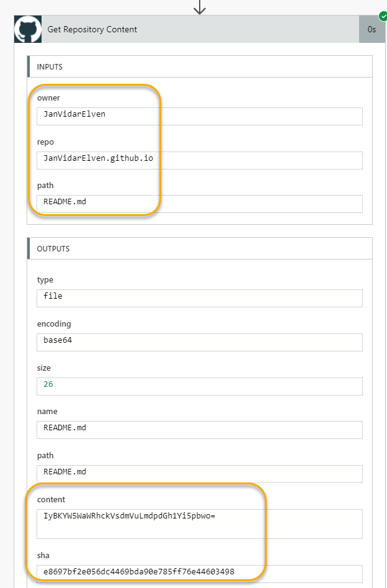Click the owner field with JanVidarElven

click(x=200, y=116)
